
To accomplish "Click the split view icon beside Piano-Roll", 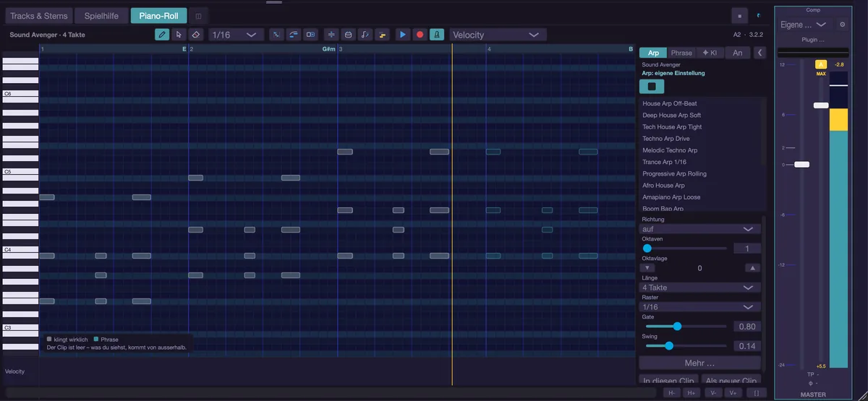I will point(199,16).
